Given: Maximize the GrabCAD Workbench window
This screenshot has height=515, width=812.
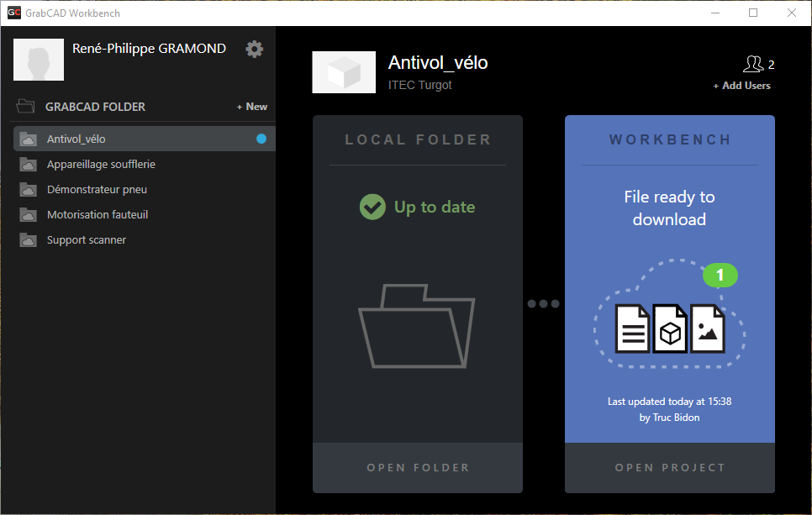Looking at the screenshot, I should 753,13.
